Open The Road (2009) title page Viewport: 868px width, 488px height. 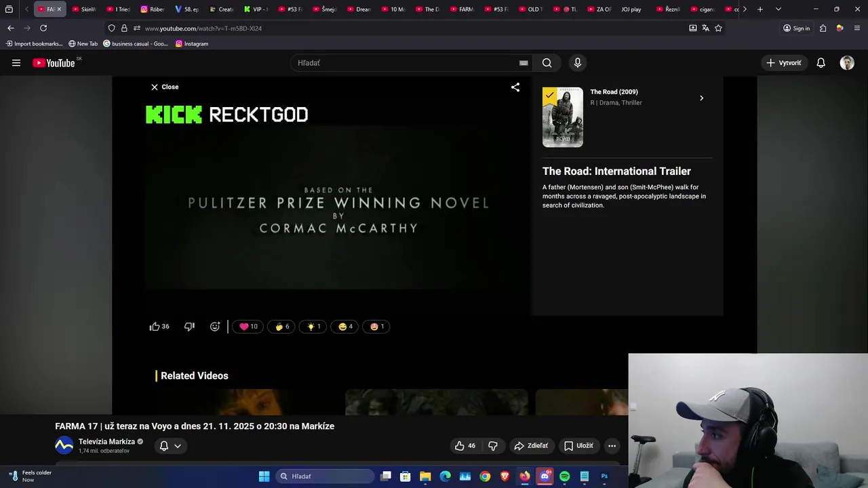click(614, 91)
